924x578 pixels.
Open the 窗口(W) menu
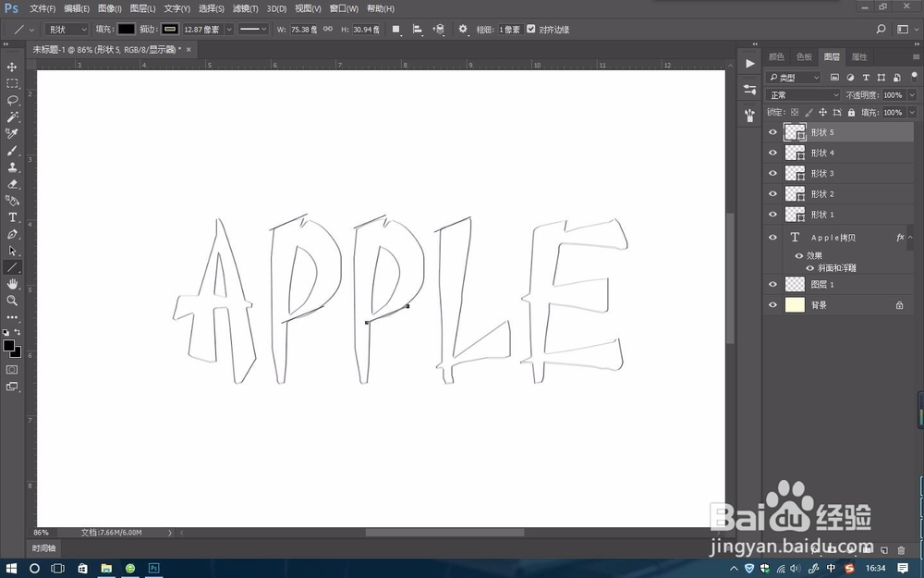click(344, 9)
